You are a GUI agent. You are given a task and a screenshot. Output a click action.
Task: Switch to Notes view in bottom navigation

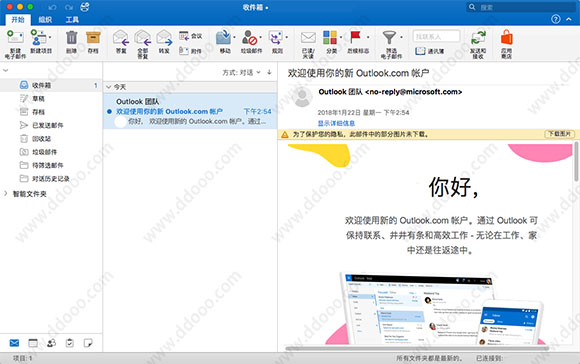pyautogui.click(x=88, y=343)
